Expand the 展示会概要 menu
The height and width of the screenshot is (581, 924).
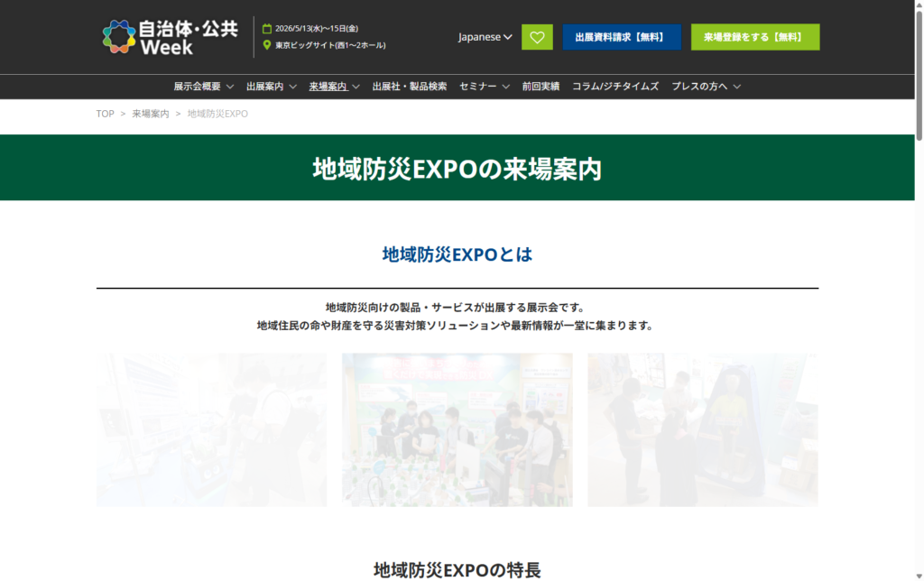(x=203, y=87)
